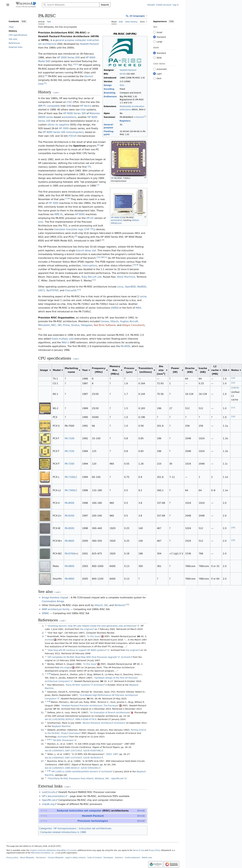Jump to See also in Contents
Image resolution: width=242 pixels, height=868 pixels.
(x=13, y=39)
